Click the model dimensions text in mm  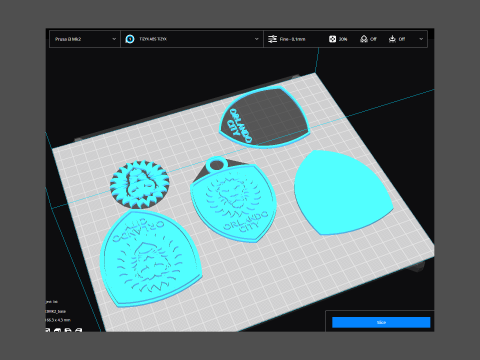[58, 320]
